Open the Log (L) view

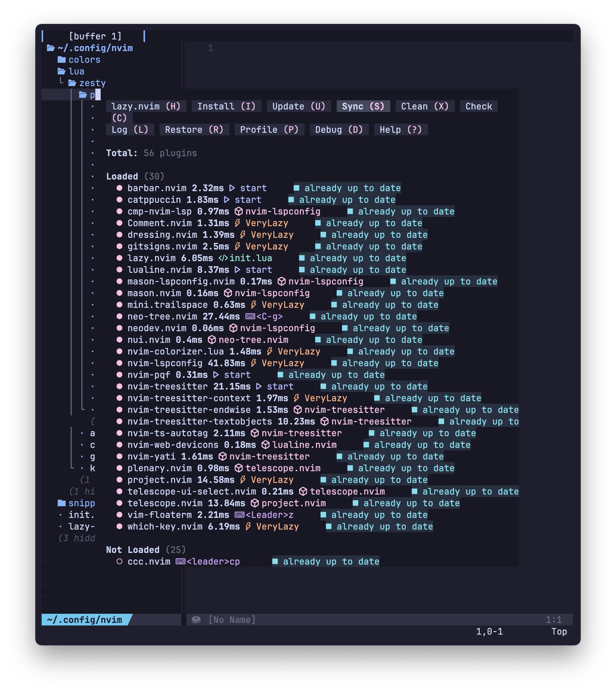point(130,130)
